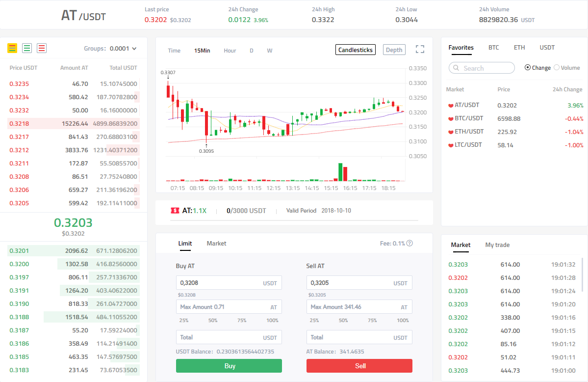Viewport: 588px width, 382px height.
Task: Click the Sell AT amount field
Action: [359, 307]
